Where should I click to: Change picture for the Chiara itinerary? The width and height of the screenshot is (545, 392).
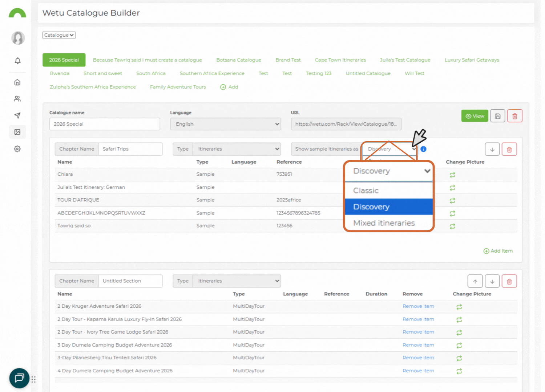pos(452,175)
